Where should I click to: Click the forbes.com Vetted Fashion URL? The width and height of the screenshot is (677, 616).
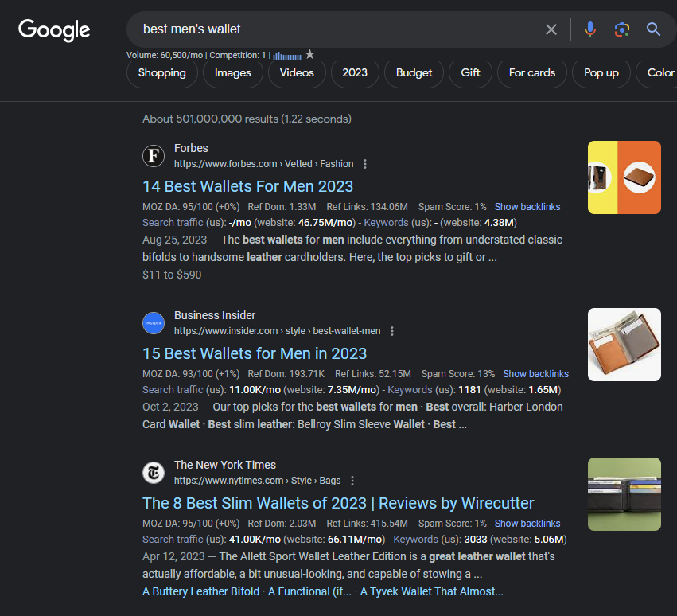tap(263, 164)
